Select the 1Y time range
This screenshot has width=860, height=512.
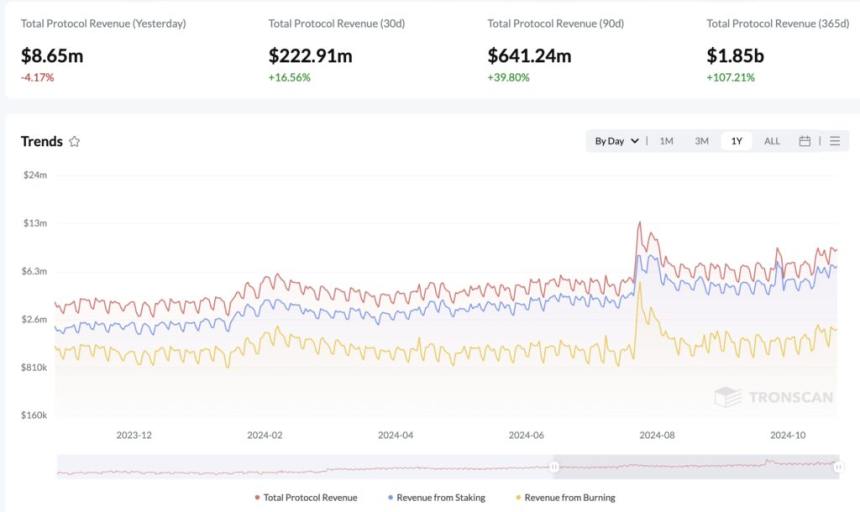click(x=737, y=141)
